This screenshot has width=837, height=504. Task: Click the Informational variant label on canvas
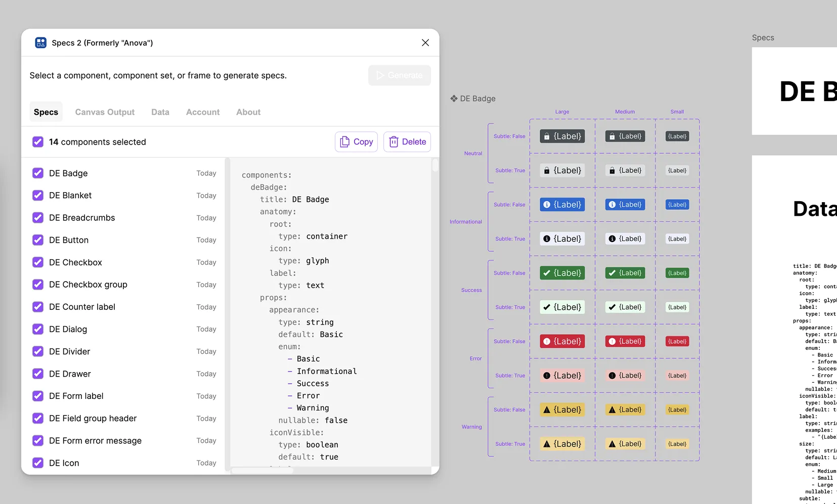click(466, 221)
